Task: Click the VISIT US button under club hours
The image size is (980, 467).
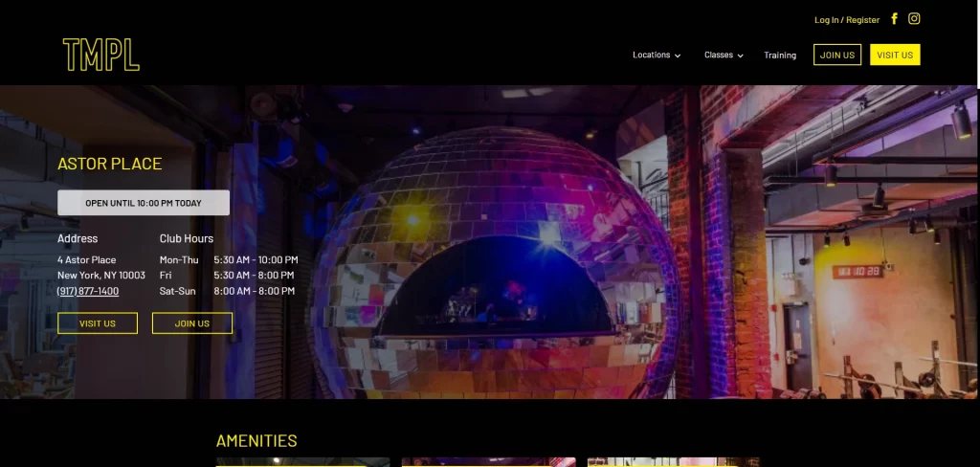Action: click(x=98, y=323)
